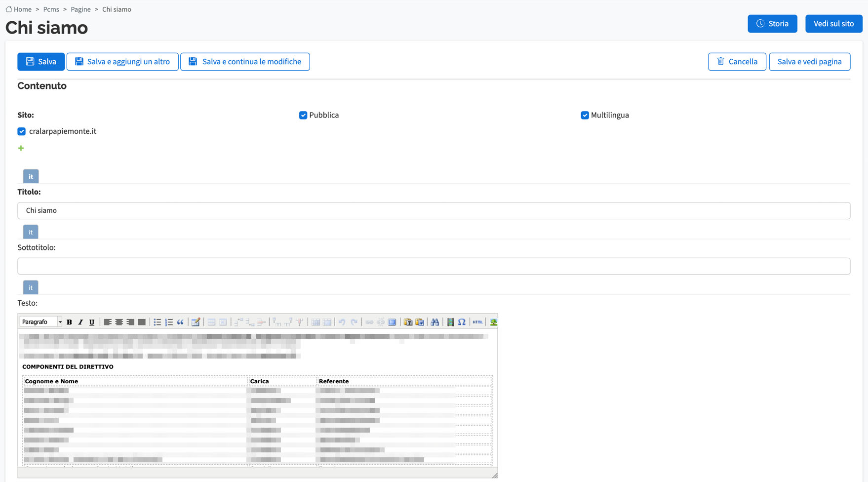
Task: Redo the last edit
Action: pos(354,322)
